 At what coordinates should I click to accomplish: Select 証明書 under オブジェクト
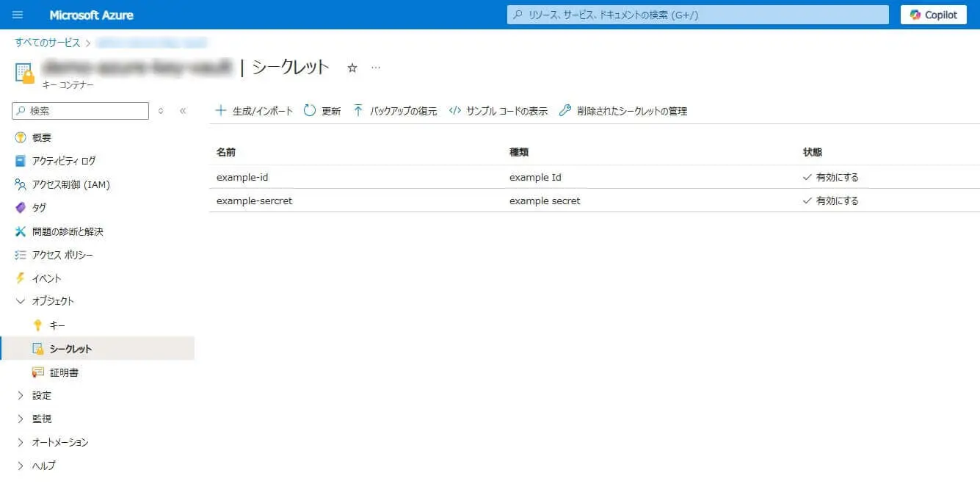64,372
